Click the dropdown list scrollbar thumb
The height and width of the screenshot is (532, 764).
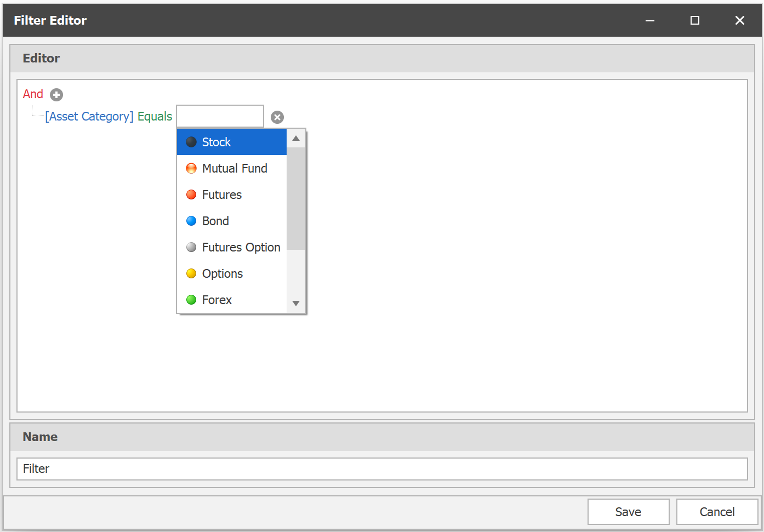click(x=296, y=198)
